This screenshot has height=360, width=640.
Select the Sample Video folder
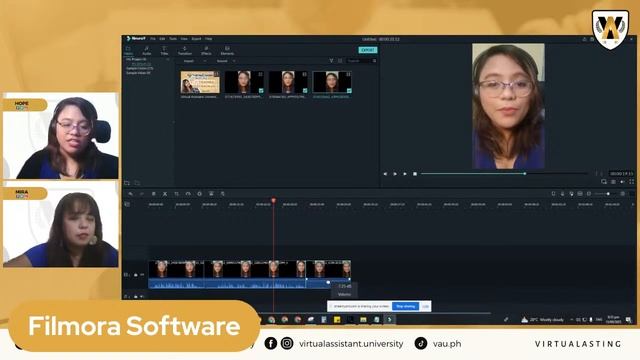(x=138, y=73)
